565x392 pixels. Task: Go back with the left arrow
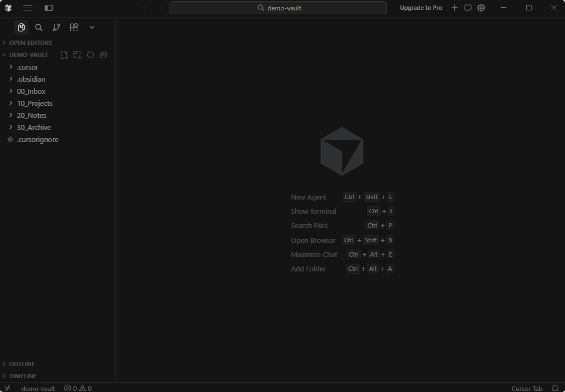(146, 8)
